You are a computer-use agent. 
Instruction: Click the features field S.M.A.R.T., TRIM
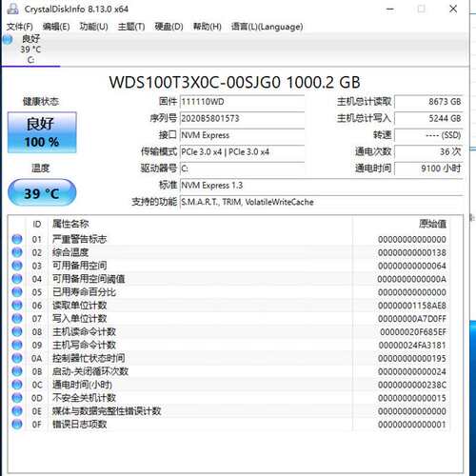tap(322, 202)
